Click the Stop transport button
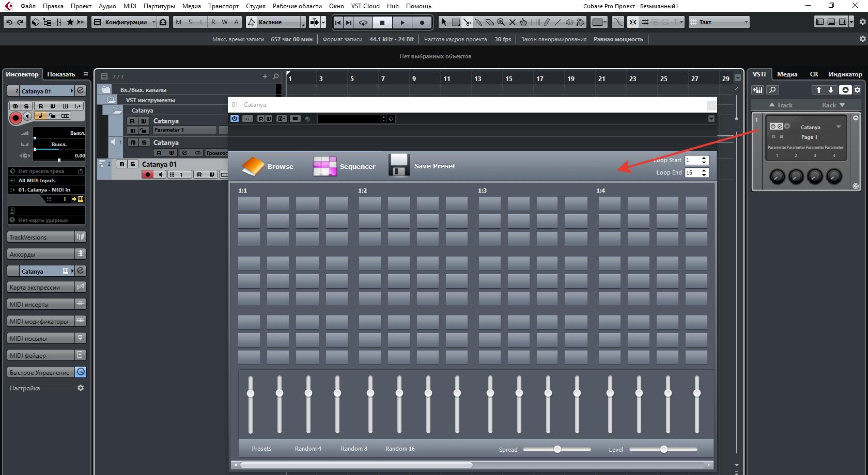The image size is (868, 475). coord(382,22)
